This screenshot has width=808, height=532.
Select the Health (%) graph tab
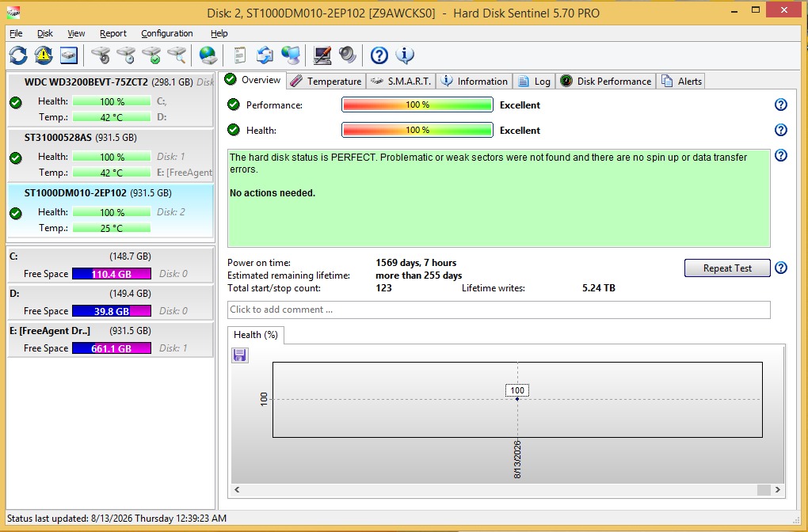click(x=256, y=335)
